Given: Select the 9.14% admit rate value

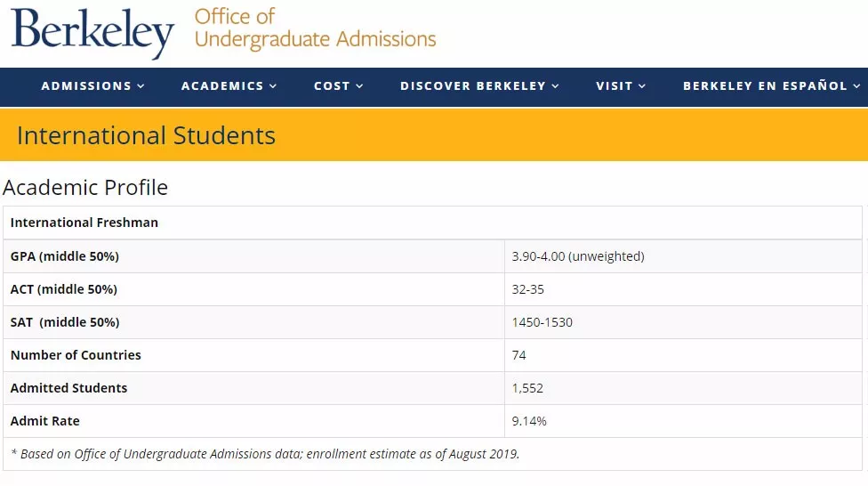Looking at the screenshot, I should tap(529, 421).
